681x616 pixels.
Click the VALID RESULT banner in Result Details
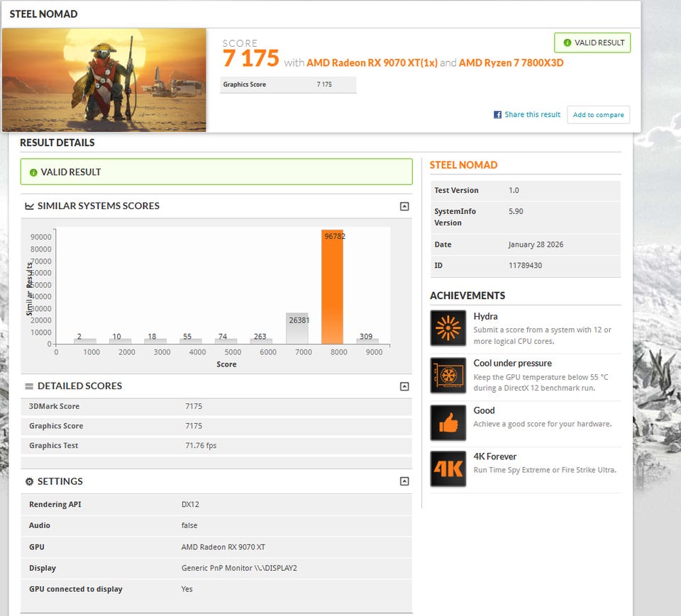point(216,172)
